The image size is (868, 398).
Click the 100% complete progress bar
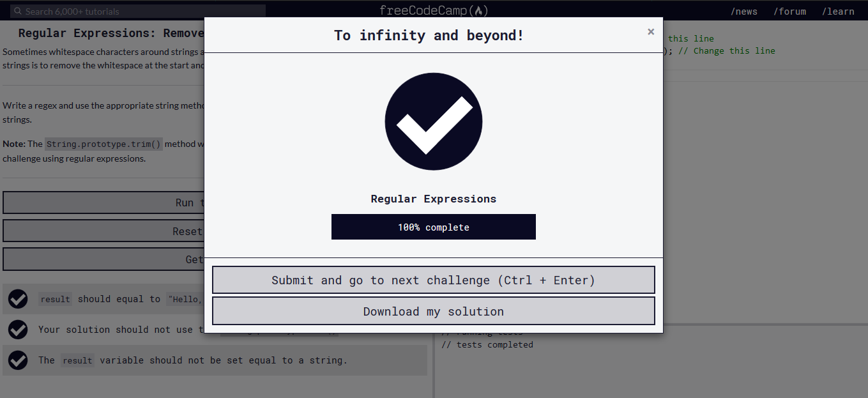[434, 227]
